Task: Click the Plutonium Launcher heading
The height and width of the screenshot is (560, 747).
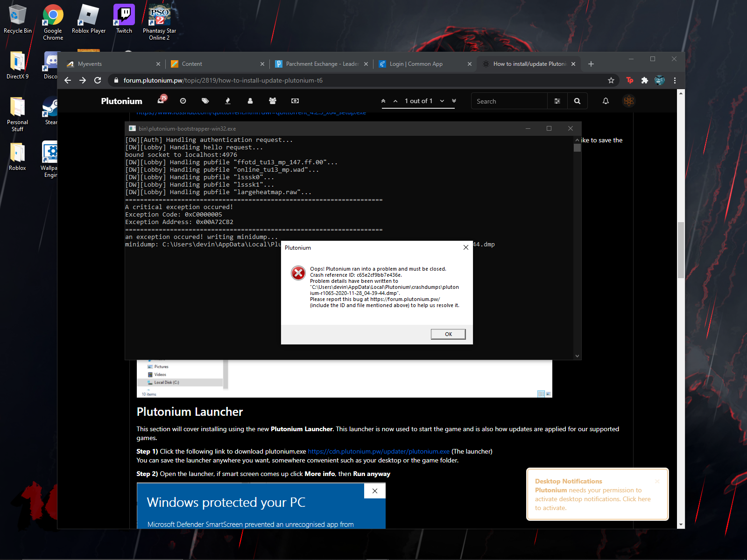Action: click(x=190, y=412)
